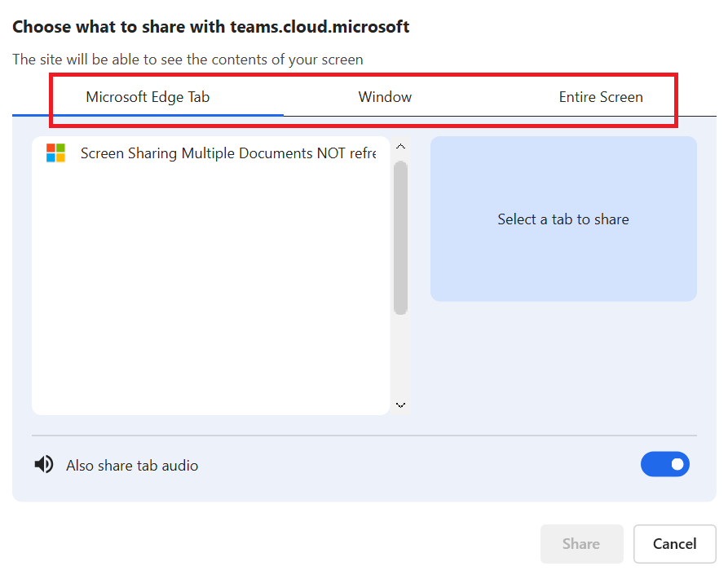Pick the Screen Sharing Multiple Documents tab entry
This screenshot has width=728, height=575.
coord(211,153)
